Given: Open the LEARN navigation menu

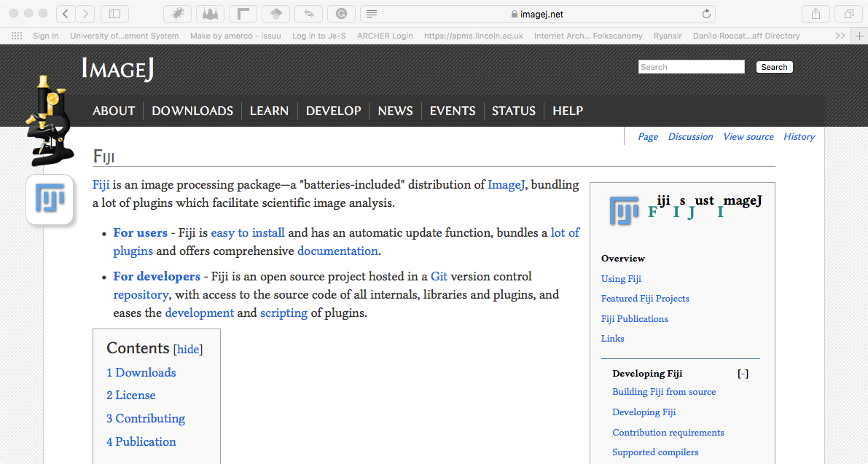Looking at the screenshot, I should (x=269, y=111).
